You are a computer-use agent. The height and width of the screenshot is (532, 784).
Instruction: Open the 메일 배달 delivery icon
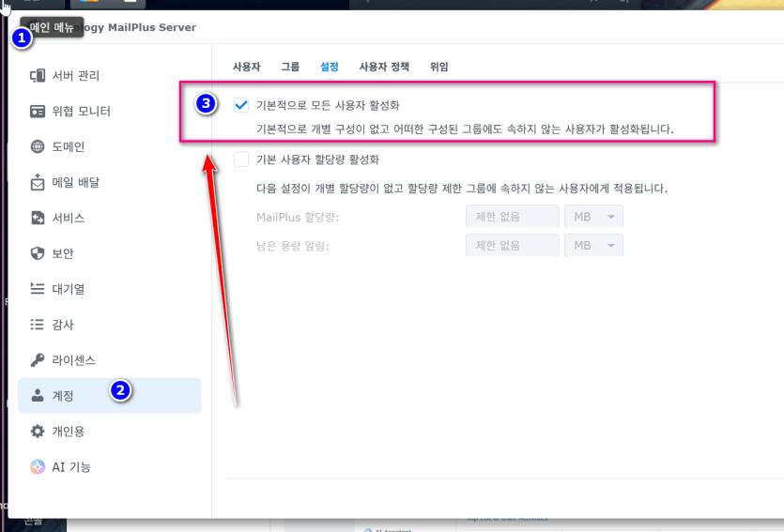tap(38, 182)
